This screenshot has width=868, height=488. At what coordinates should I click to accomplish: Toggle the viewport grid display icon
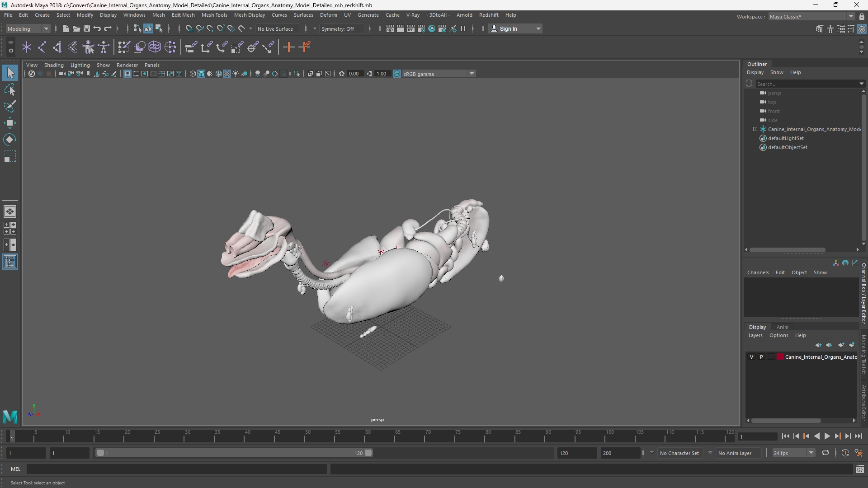[x=127, y=74]
